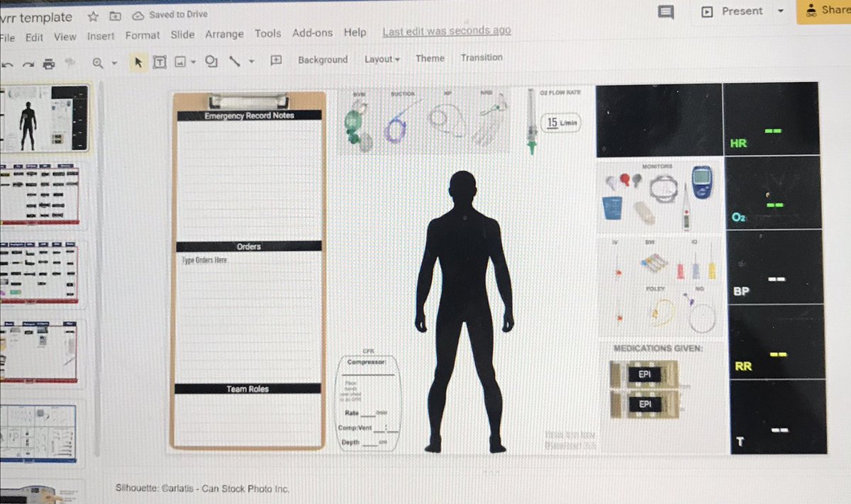The height and width of the screenshot is (504, 851).
Task: Click the cloud Saved to Drive icon
Action: coord(138,16)
